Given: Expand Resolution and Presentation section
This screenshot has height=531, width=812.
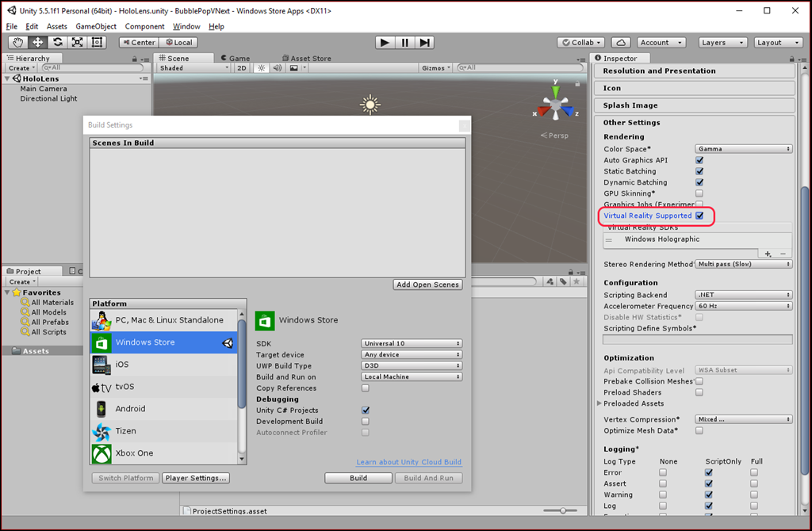Looking at the screenshot, I should pos(695,71).
